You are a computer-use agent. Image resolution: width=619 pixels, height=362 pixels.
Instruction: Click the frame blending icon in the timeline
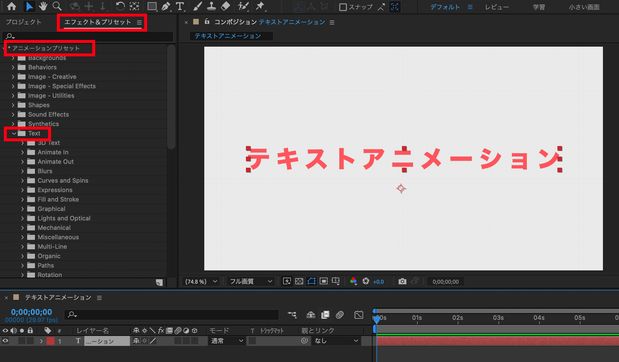[x=325, y=315]
